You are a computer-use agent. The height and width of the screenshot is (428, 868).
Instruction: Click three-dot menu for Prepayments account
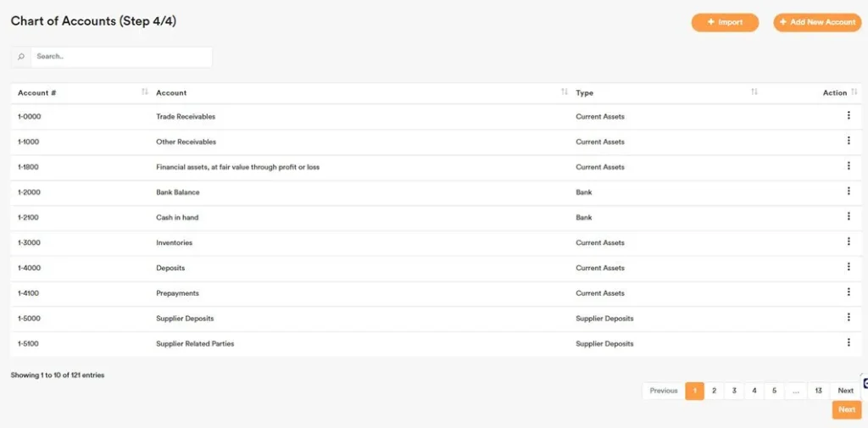848,292
